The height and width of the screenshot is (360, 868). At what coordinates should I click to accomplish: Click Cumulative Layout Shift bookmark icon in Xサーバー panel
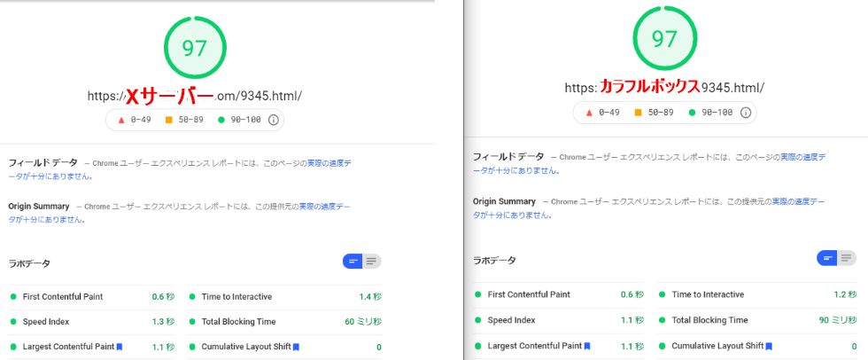click(297, 347)
